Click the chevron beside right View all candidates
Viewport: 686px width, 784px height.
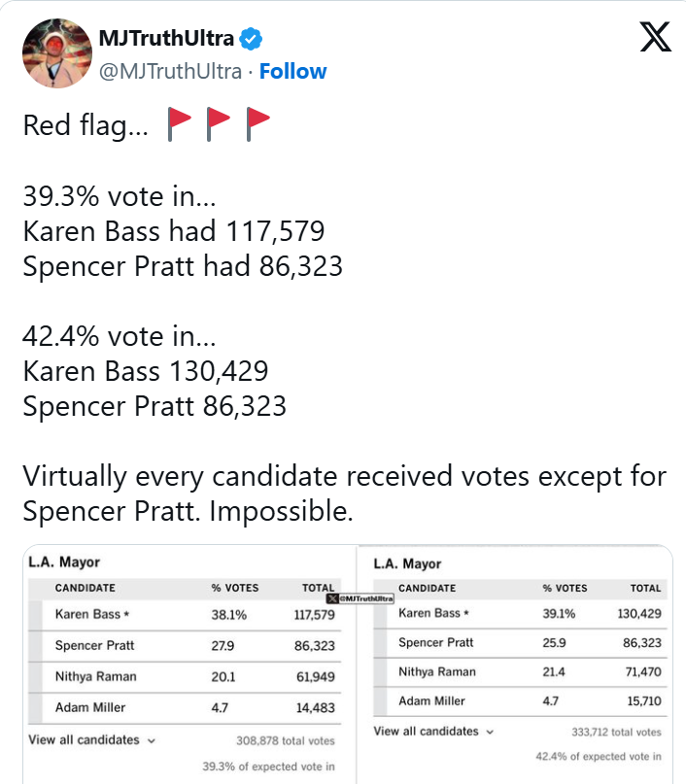tap(490, 732)
